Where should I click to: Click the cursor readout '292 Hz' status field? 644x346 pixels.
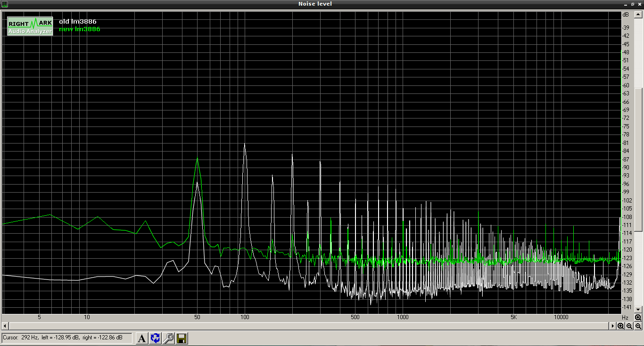[x=67, y=338]
